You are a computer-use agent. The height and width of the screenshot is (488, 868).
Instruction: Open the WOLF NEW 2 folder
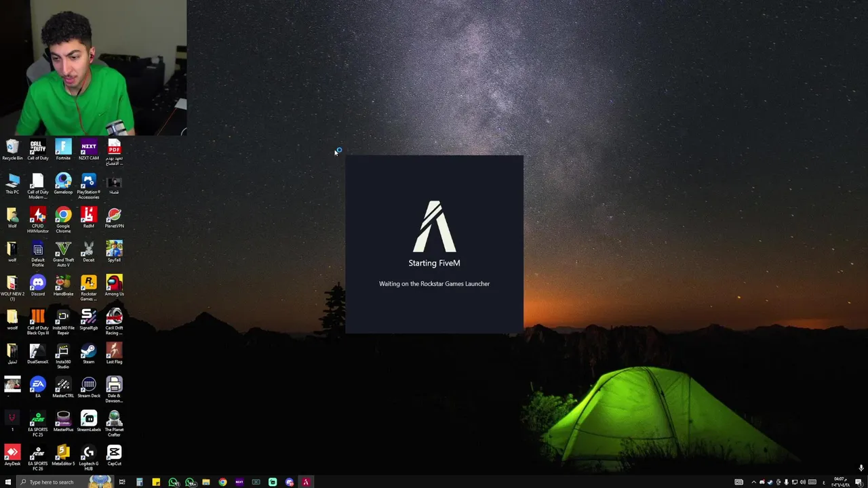(12, 288)
